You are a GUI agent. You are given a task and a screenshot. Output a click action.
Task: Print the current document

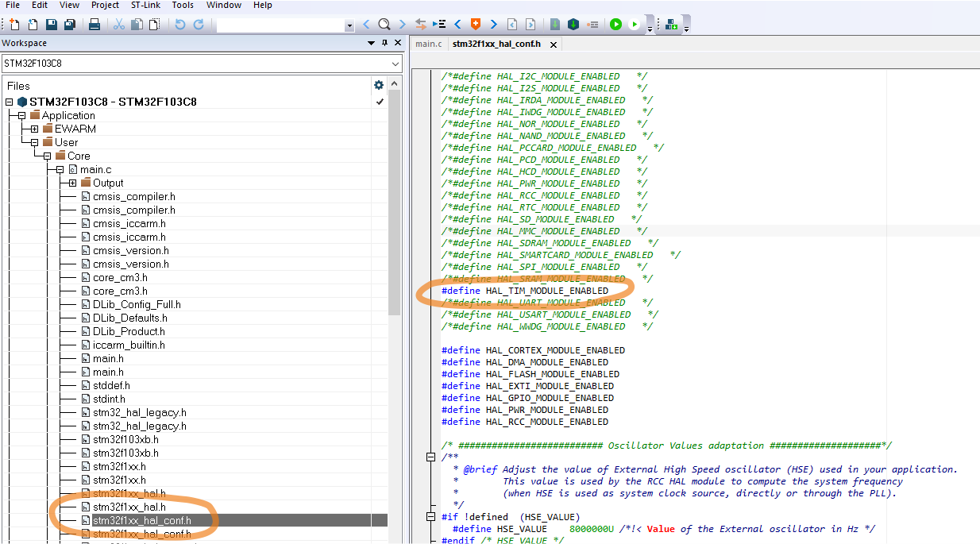[95, 25]
